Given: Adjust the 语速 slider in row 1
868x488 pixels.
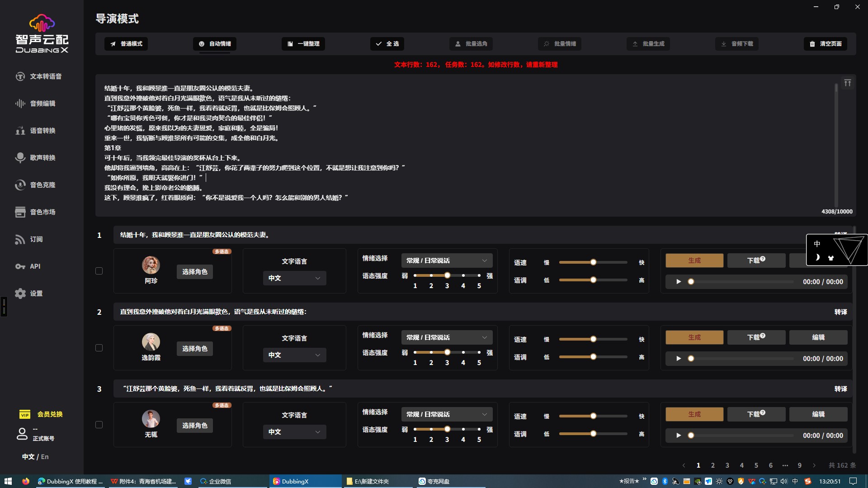Looking at the screenshot, I should pos(593,262).
